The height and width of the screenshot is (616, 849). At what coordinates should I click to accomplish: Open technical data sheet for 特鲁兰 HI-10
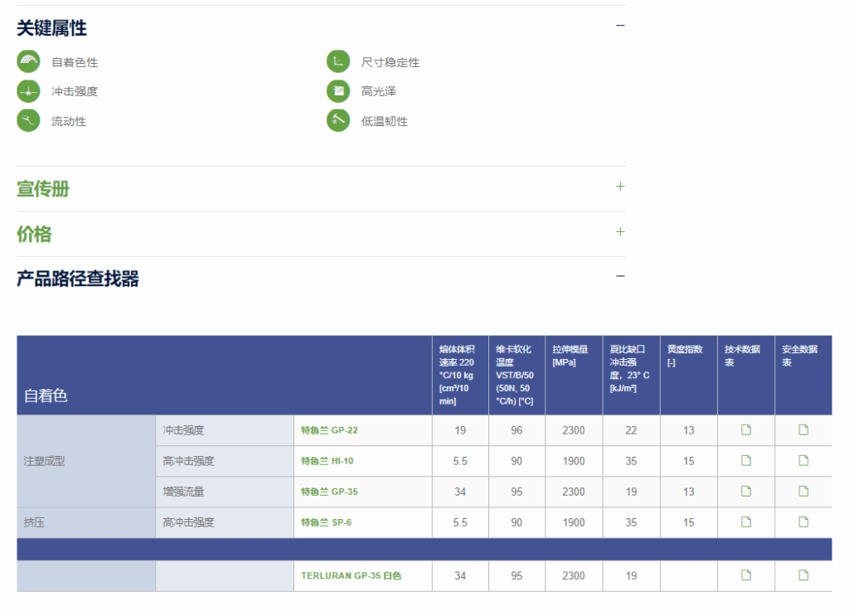[x=746, y=461]
